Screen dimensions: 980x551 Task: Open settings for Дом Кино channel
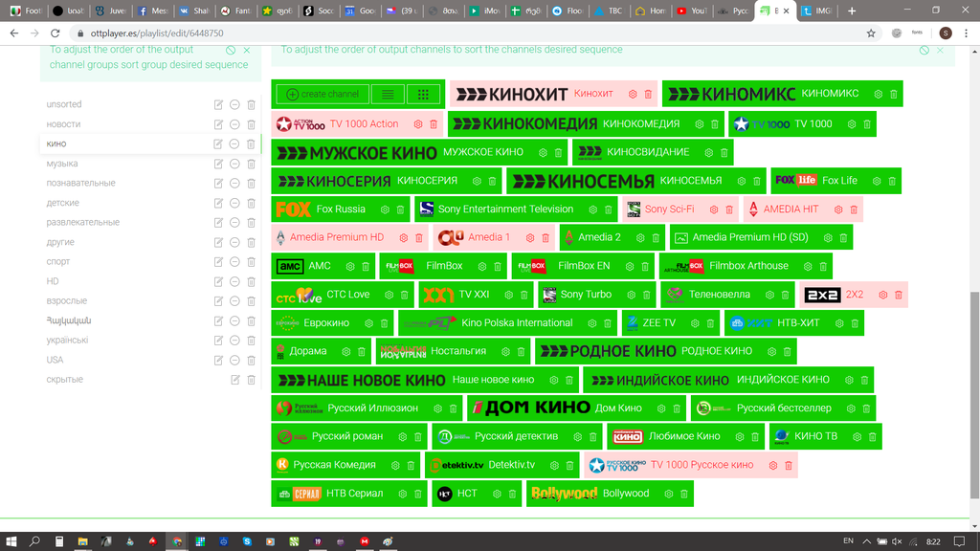(661, 408)
